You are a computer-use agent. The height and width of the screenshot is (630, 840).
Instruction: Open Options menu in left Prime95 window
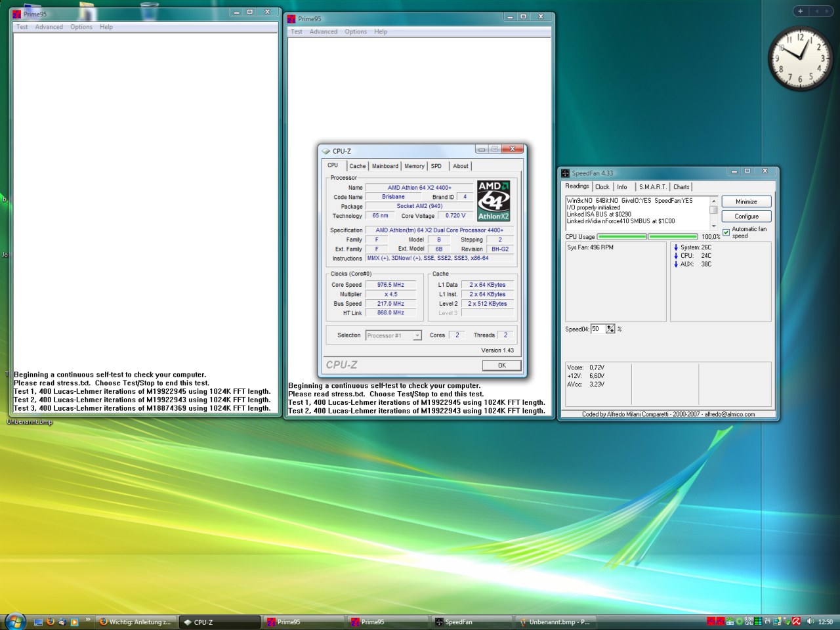[x=81, y=27]
